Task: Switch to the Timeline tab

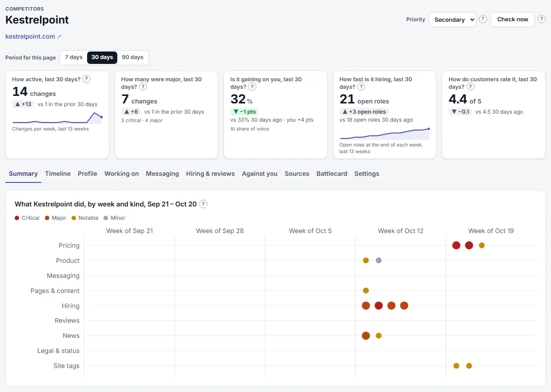Action: (58, 174)
